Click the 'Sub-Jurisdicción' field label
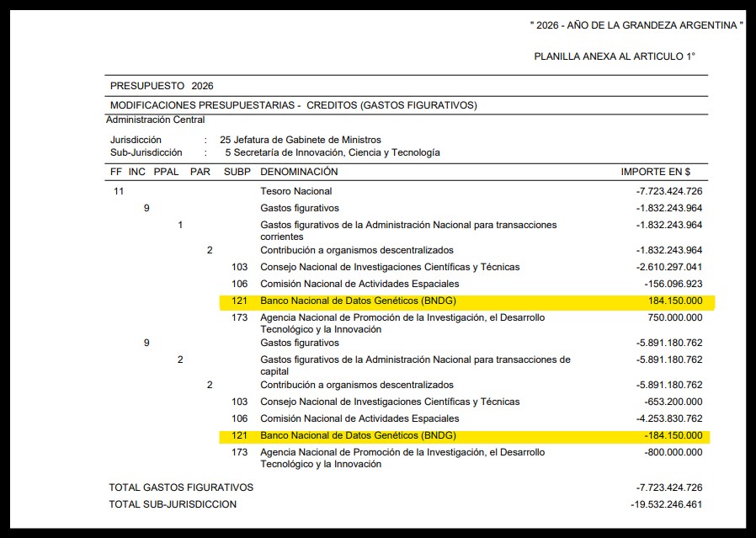 pos(146,152)
